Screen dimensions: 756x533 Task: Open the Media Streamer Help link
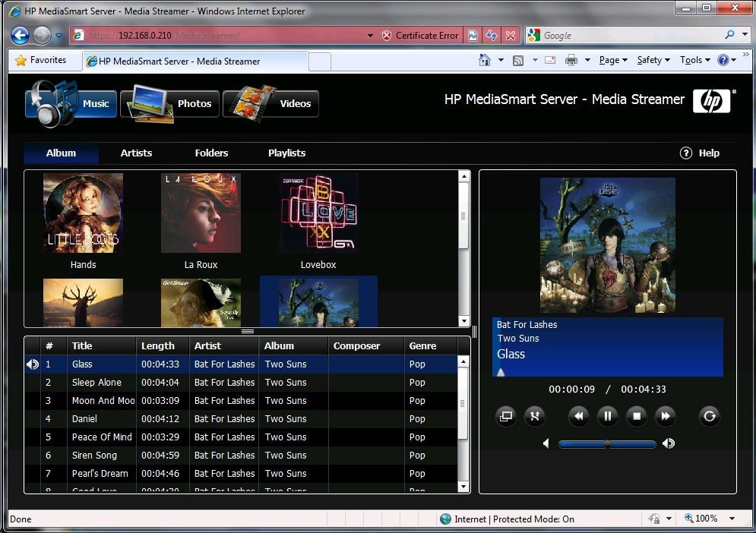coord(700,153)
